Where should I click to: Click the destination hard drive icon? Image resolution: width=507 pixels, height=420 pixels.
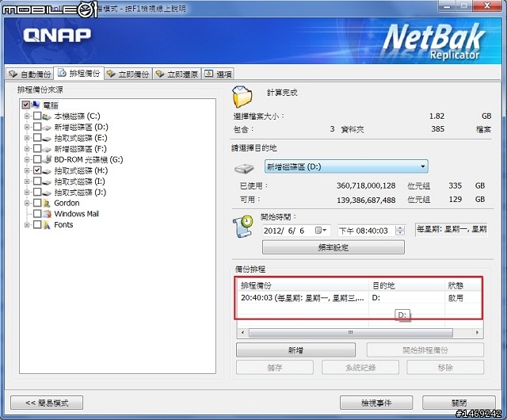[x=244, y=168]
